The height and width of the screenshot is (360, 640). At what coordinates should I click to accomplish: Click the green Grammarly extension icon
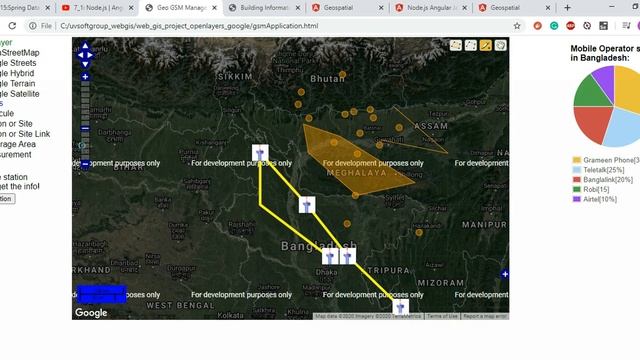coord(554,26)
